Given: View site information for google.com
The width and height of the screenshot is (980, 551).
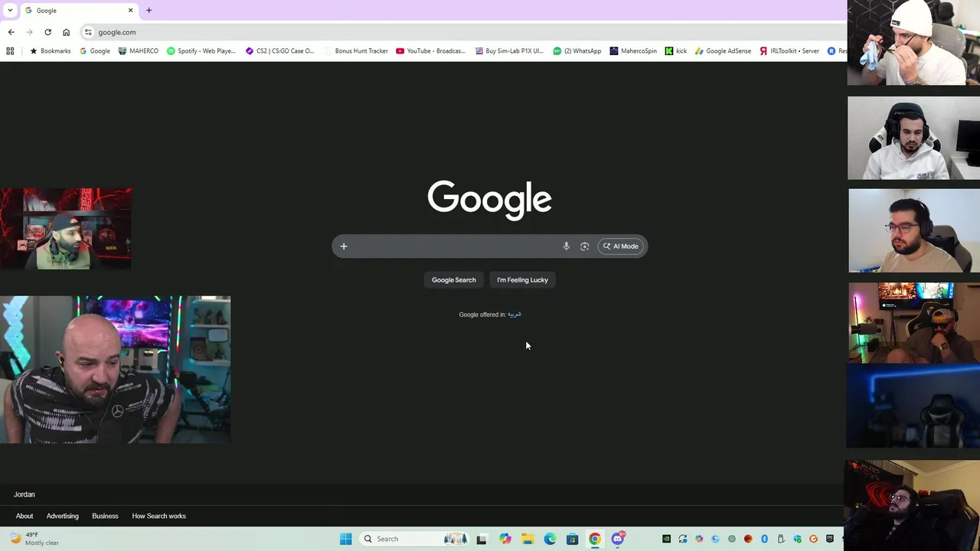Looking at the screenshot, I should click(88, 32).
